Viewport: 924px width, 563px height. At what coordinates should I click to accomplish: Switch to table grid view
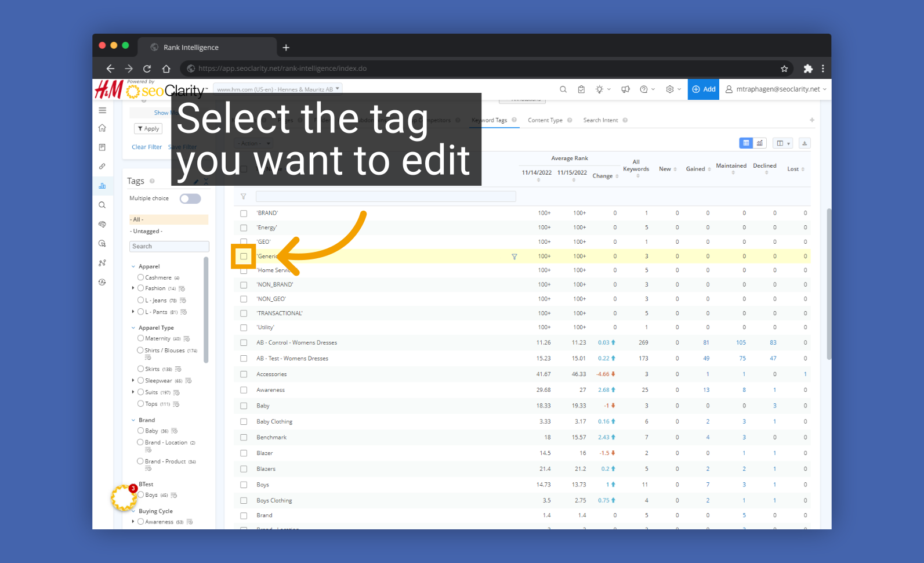[746, 143]
